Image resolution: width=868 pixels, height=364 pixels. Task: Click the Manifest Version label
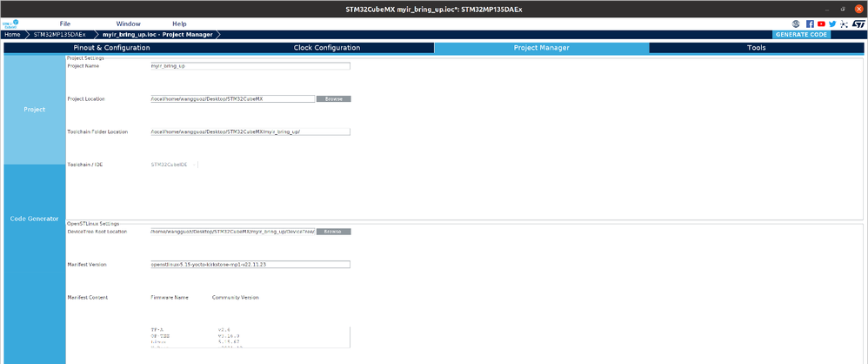[x=87, y=265]
